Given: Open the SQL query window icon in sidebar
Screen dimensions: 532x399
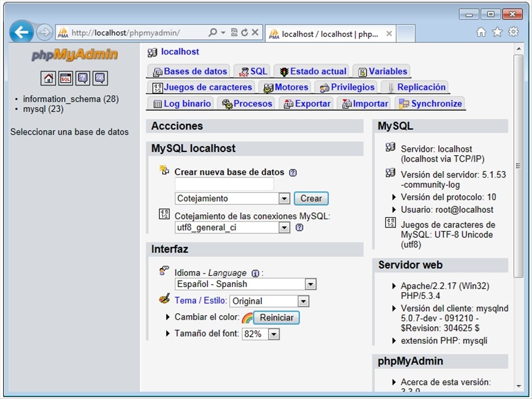Looking at the screenshot, I should pos(66,79).
